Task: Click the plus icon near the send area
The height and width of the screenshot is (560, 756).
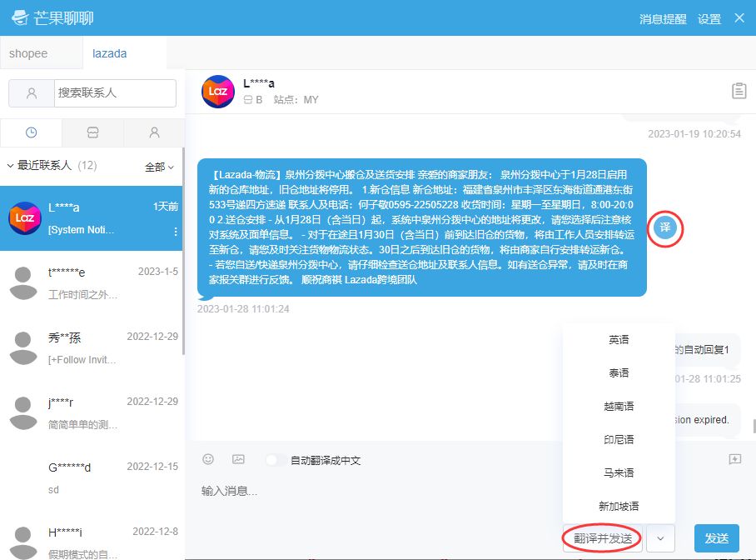Action: (x=734, y=458)
